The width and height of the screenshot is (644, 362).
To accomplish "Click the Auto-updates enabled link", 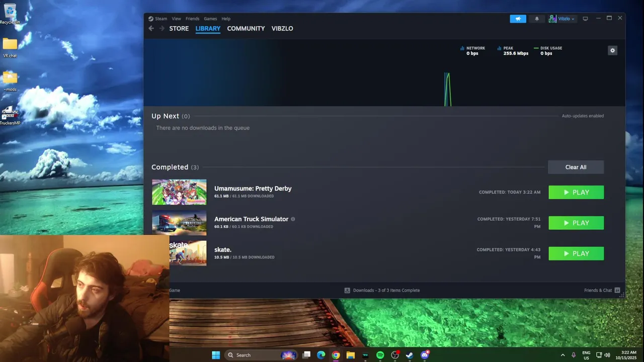I will [x=583, y=116].
